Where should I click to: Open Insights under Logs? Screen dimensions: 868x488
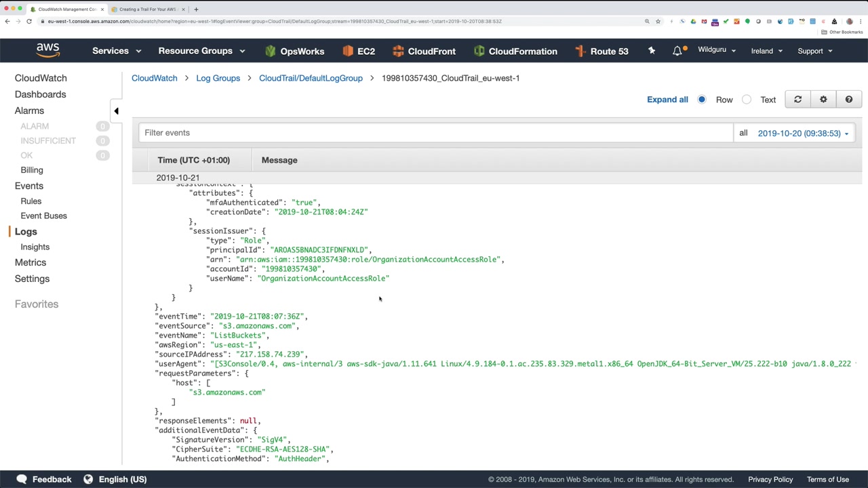pos(35,247)
